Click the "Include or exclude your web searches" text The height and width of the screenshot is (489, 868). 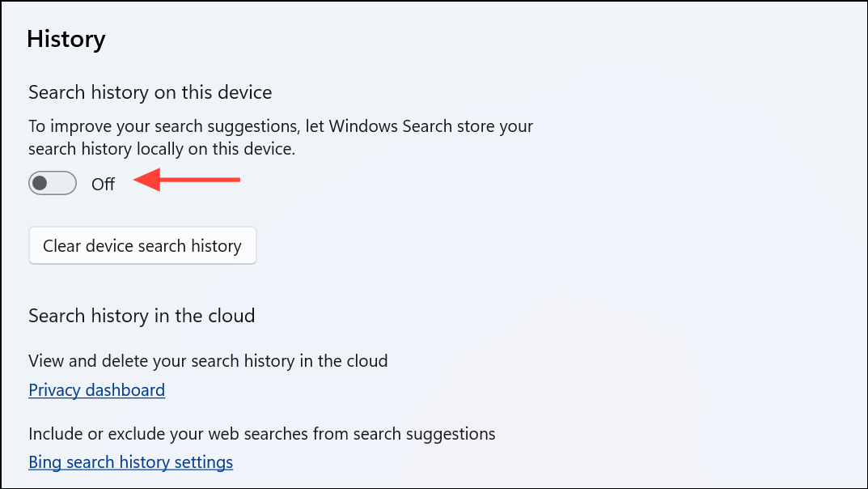(x=261, y=434)
